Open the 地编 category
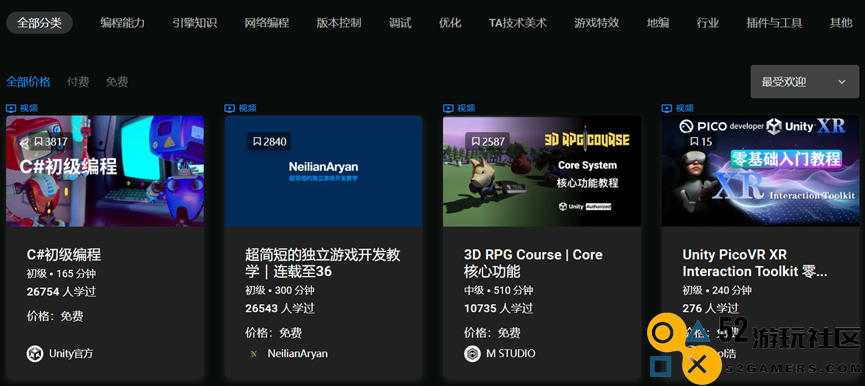Viewport: 865px width, 386px height. click(x=658, y=23)
